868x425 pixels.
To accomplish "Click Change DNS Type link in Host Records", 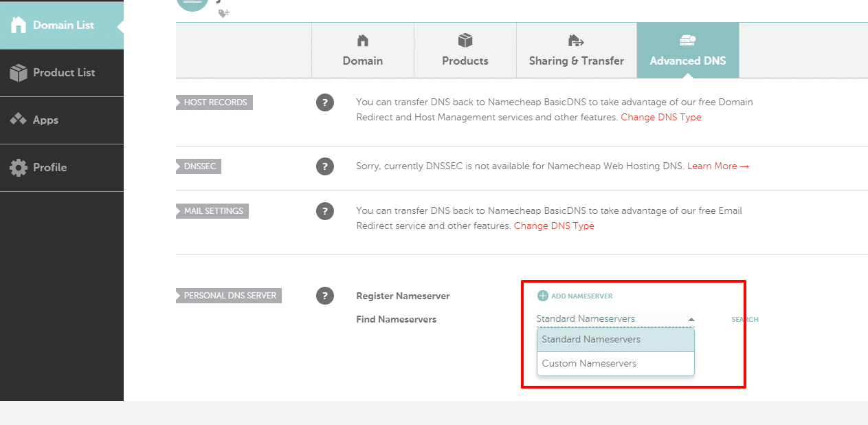I will (x=661, y=118).
